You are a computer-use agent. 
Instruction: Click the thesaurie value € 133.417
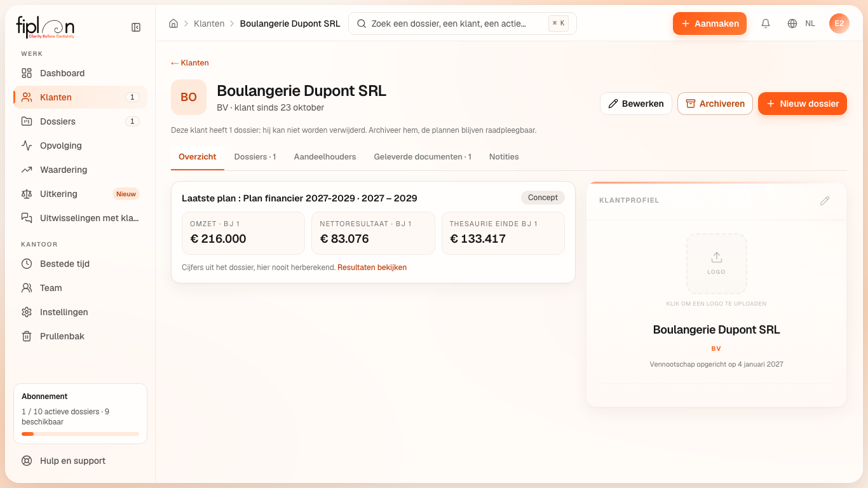point(478,239)
